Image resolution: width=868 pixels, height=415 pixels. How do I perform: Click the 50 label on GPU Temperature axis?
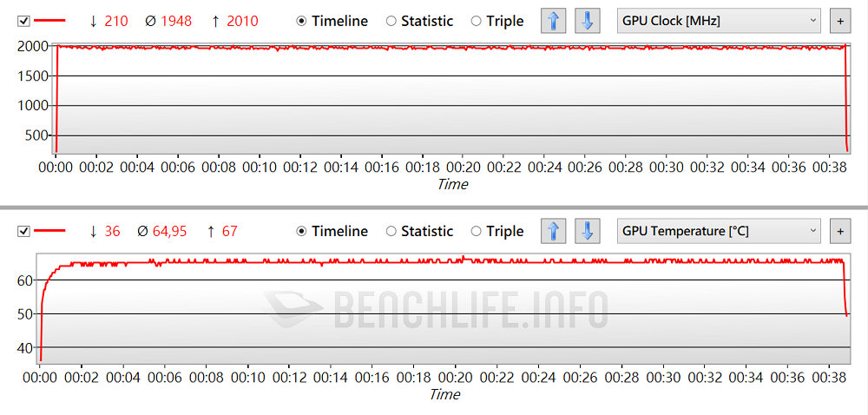tap(25, 313)
